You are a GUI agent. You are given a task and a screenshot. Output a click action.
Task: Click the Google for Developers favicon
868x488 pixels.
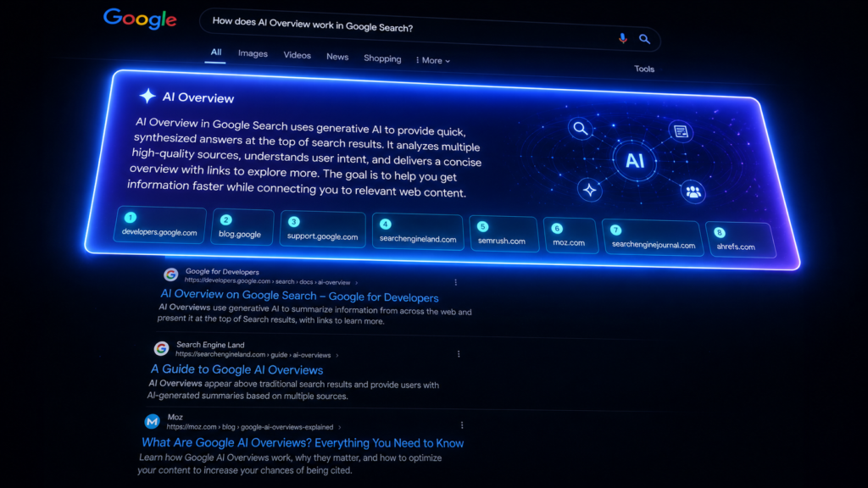(171, 274)
